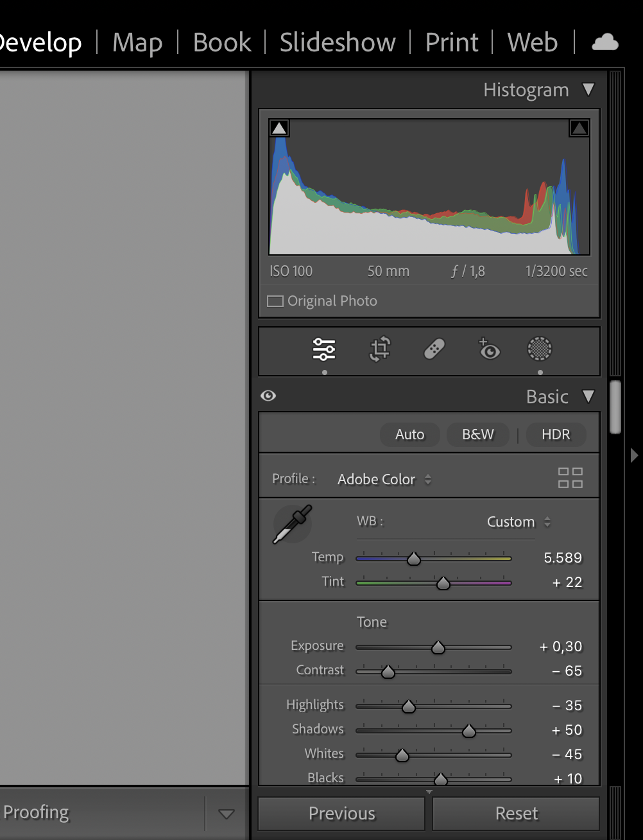Open the Masking tool
The width and height of the screenshot is (643, 840).
click(x=540, y=349)
